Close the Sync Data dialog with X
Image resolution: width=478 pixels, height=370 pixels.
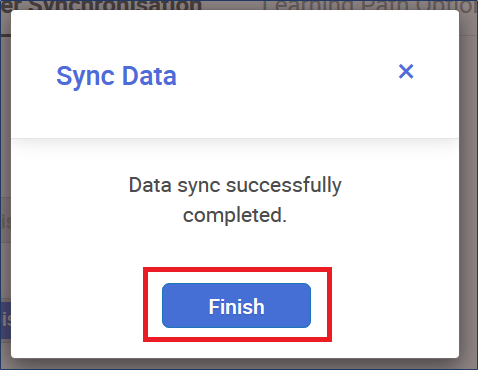click(x=406, y=71)
